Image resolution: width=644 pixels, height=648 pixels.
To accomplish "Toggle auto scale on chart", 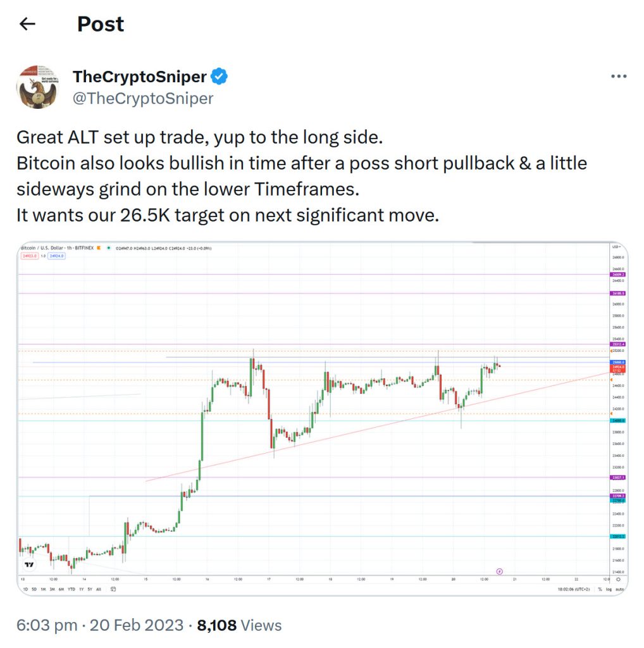I will tap(619, 589).
